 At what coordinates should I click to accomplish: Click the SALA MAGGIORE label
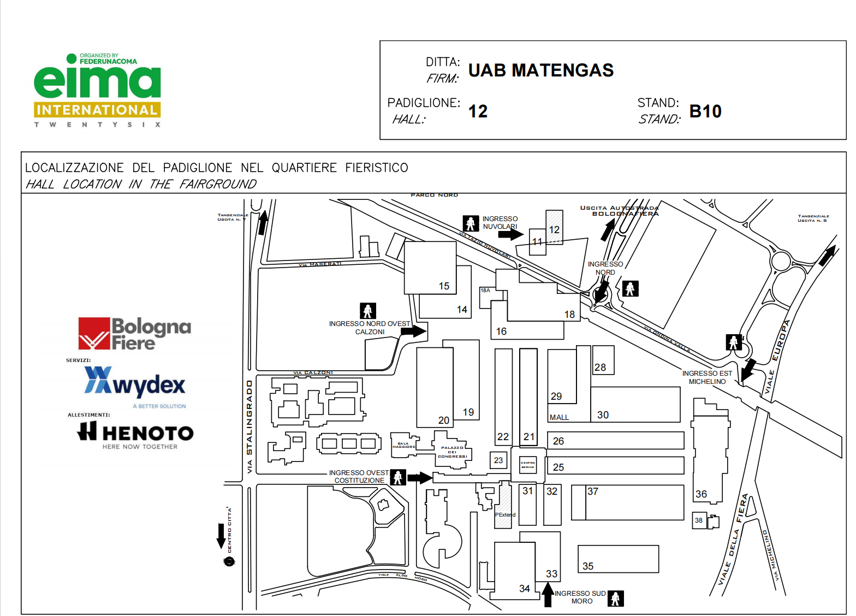point(403,445)
